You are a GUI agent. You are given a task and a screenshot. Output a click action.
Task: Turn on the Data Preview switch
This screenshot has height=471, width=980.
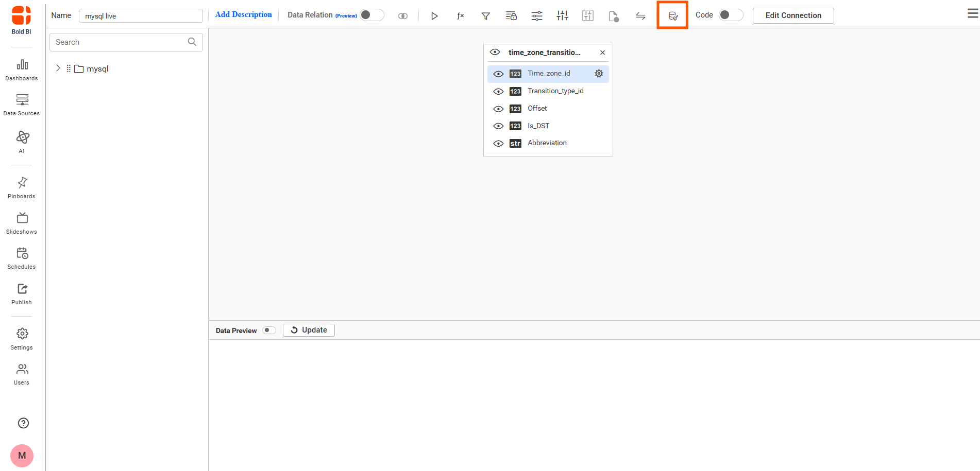coord(269,330)
